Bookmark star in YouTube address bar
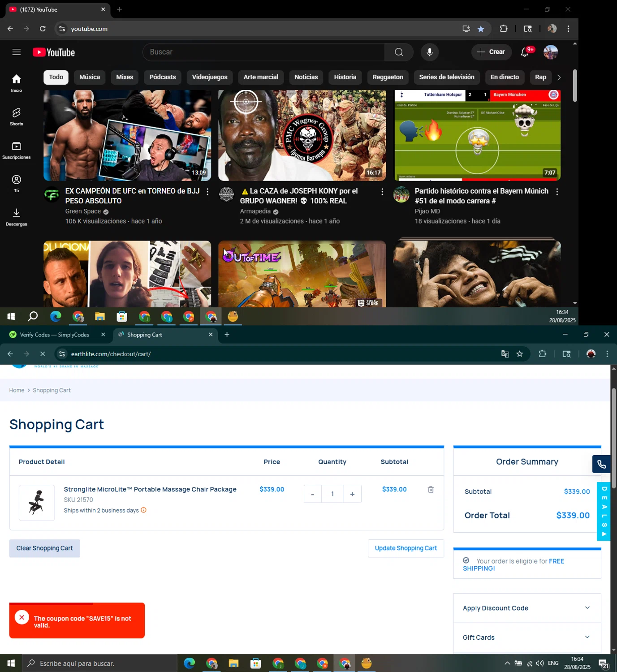 coord(481,29)
